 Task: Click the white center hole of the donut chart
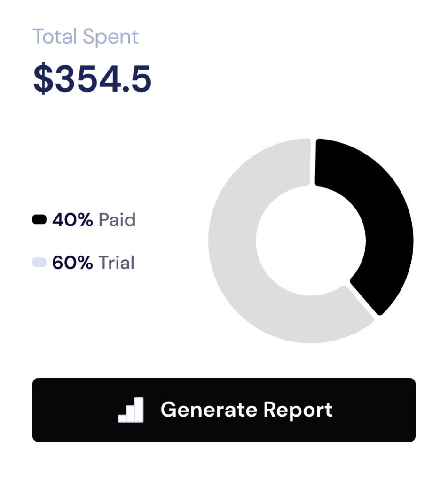(310, 240)
